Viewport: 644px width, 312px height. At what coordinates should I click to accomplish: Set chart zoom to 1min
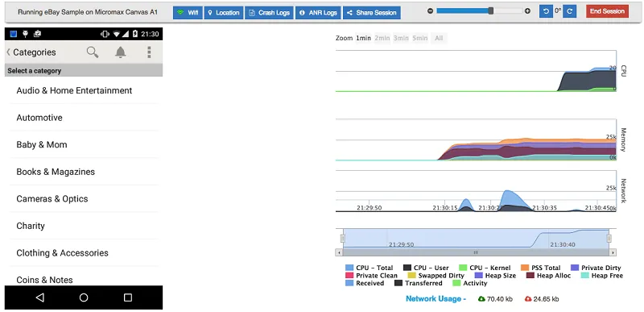363,38
